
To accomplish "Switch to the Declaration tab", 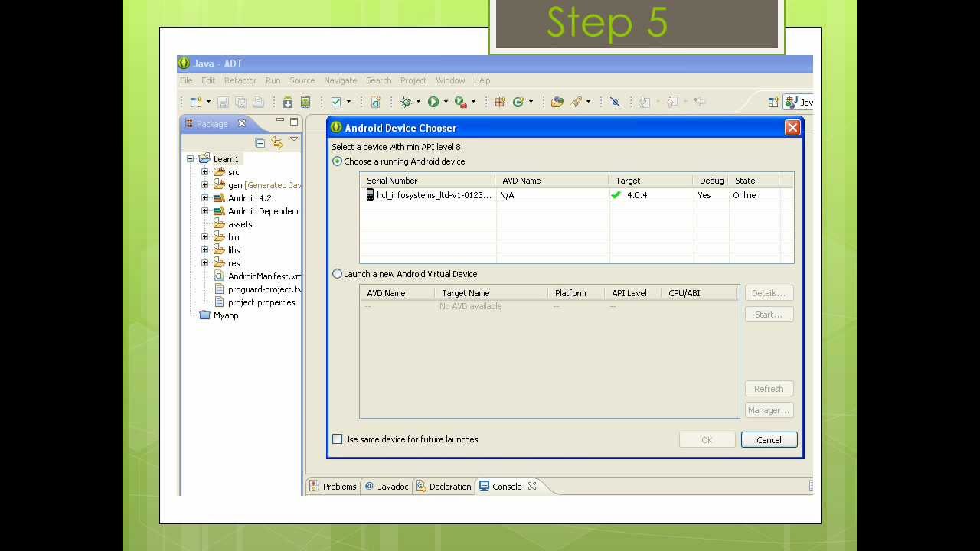I will tap(444, 487).
